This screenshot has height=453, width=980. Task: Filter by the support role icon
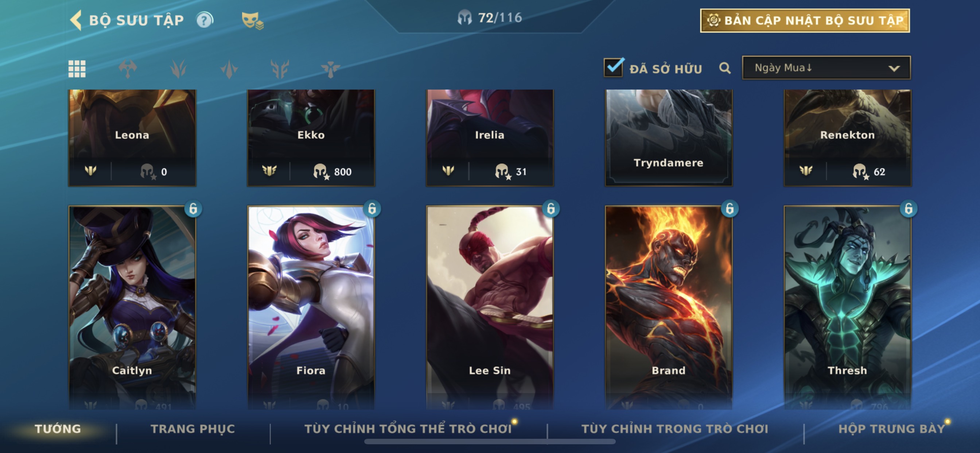[330, 69]
